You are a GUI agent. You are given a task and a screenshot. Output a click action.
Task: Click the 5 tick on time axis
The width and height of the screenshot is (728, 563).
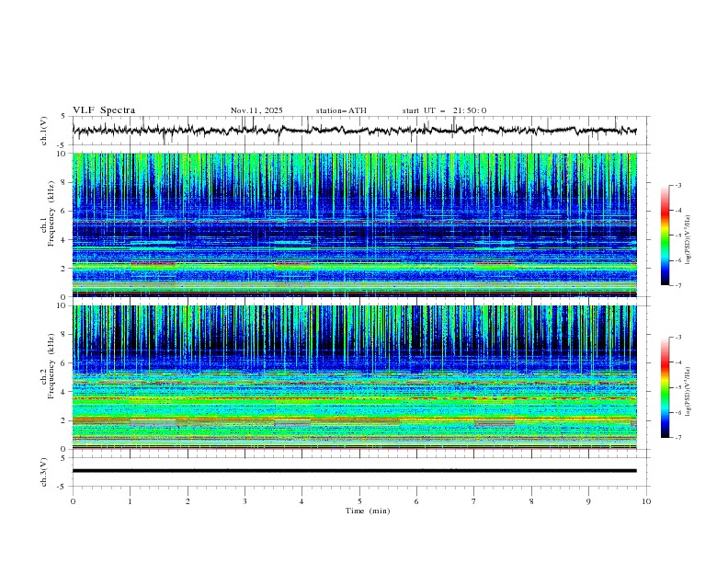pos(359,501)
